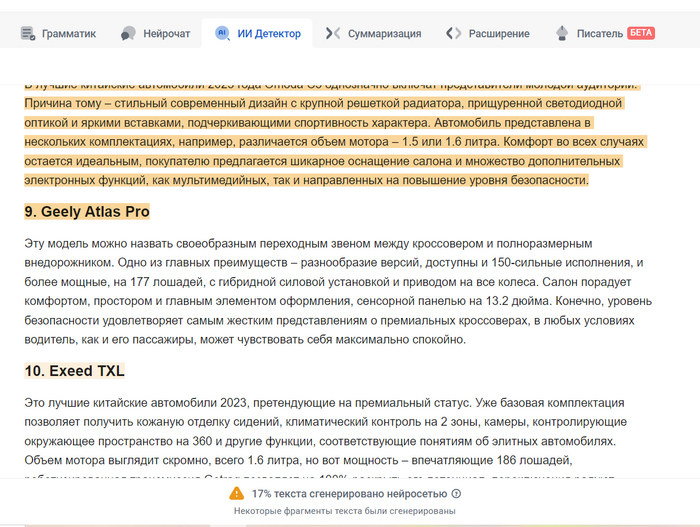Open the Суммаризация tab
Image resolution: width=700 pixels, height=527 pixels.
pyautogui.click(x=373, y=33)
